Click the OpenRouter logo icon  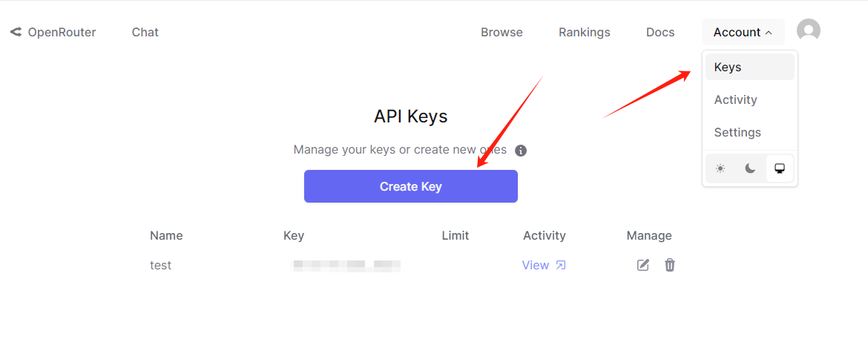(x=16, y=32)
